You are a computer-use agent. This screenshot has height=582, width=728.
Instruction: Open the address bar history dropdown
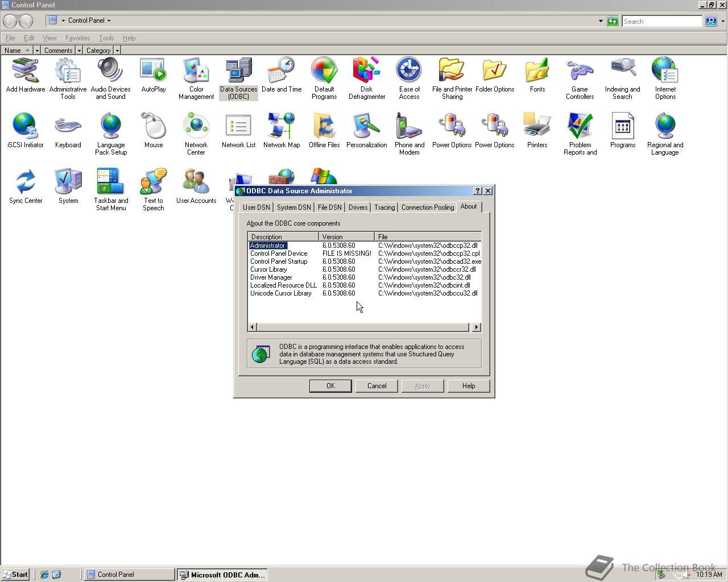coord(601,21)
